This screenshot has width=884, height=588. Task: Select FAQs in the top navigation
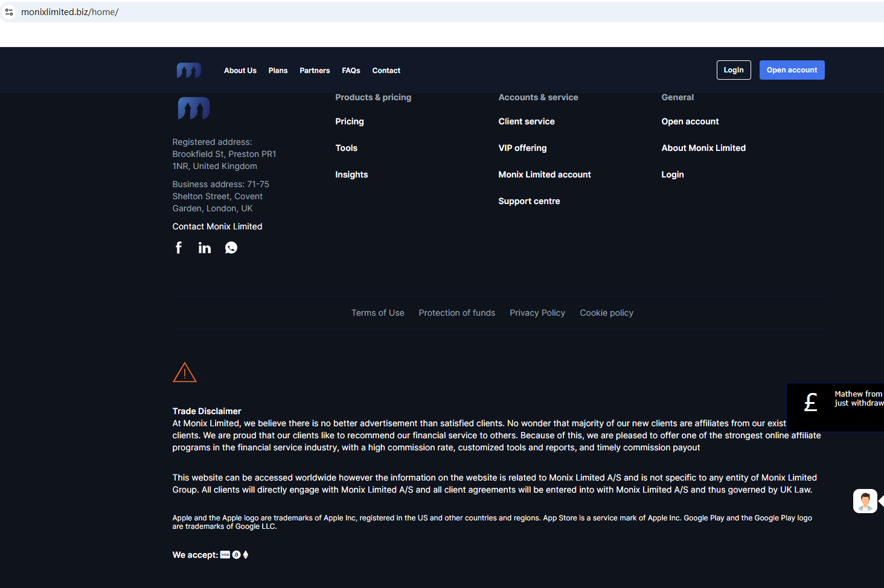pos(351,71)
